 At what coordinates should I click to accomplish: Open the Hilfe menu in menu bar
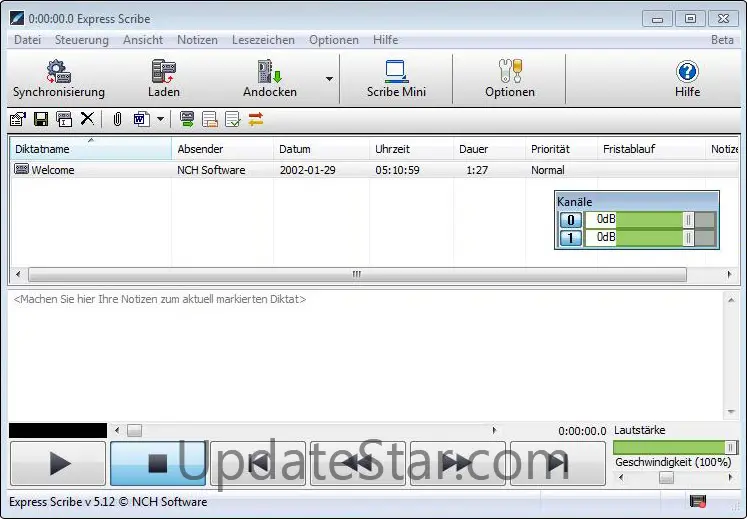385,40
